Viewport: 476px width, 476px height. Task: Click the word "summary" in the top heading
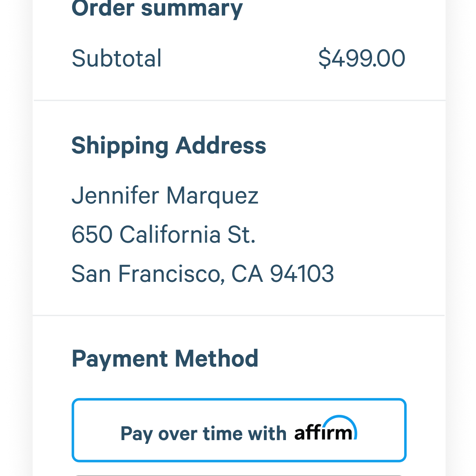click(x=192, y=9)
